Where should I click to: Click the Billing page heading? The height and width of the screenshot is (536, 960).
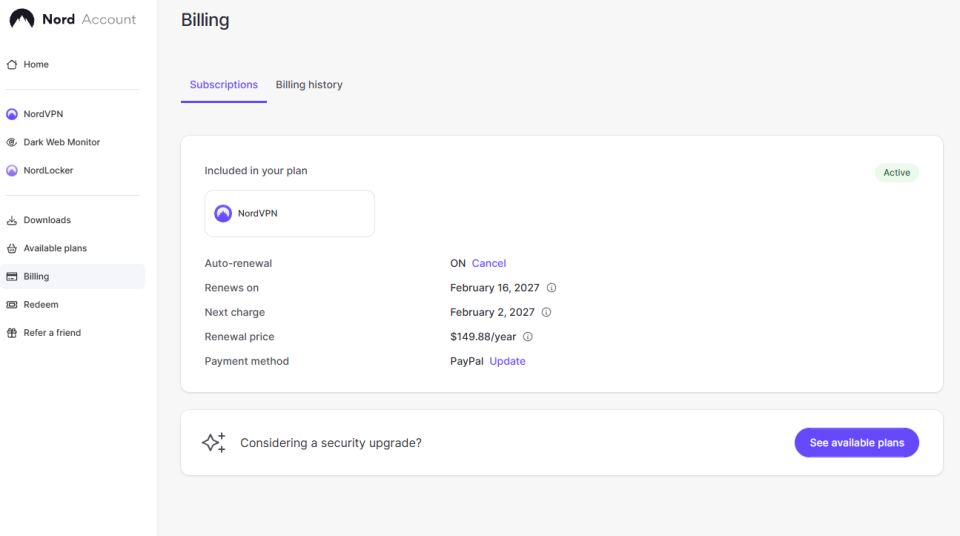[x=205, y=20]
